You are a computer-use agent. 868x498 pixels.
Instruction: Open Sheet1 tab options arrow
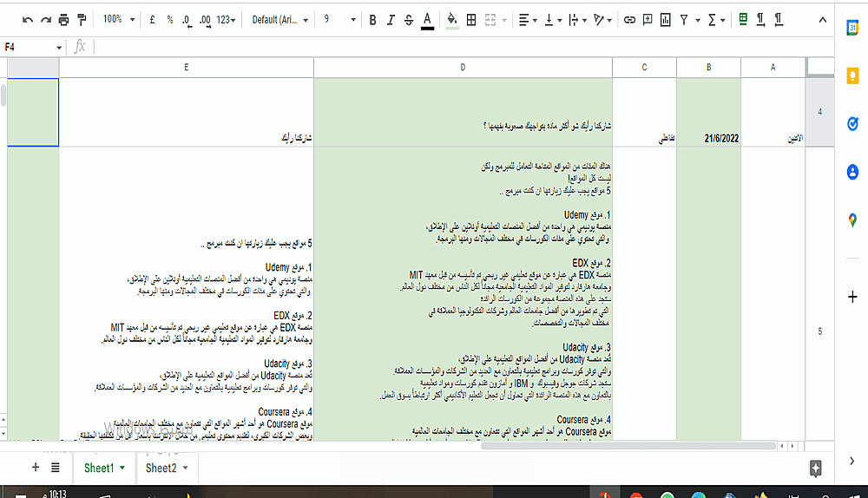coord(122,469)
